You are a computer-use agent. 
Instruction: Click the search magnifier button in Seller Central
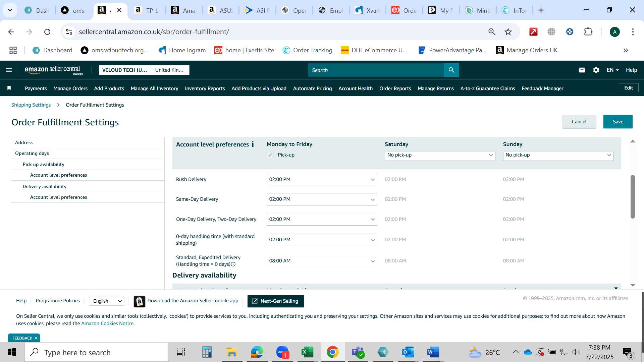click(451, 70)
